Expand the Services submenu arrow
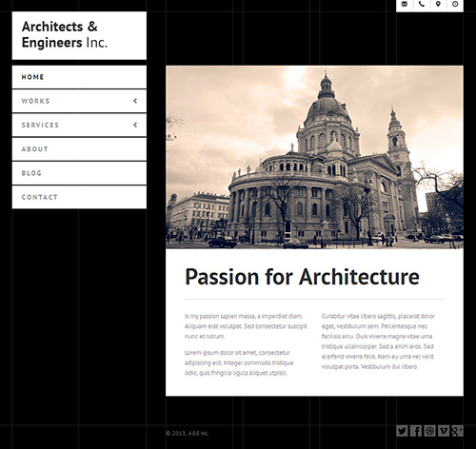Screen dimensions: 476x449 (x=135, y=125)
